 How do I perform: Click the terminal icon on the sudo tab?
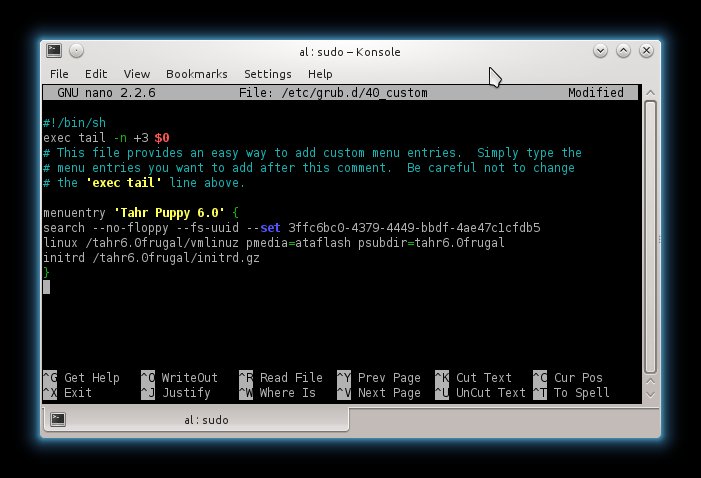58,419
